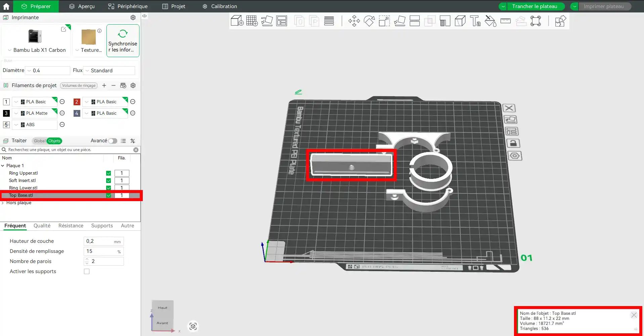Open printer settings gear icon

click(x=133, y=17)
